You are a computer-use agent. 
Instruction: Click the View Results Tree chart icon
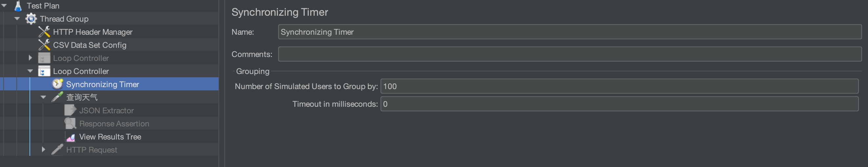tap(71, 137)
